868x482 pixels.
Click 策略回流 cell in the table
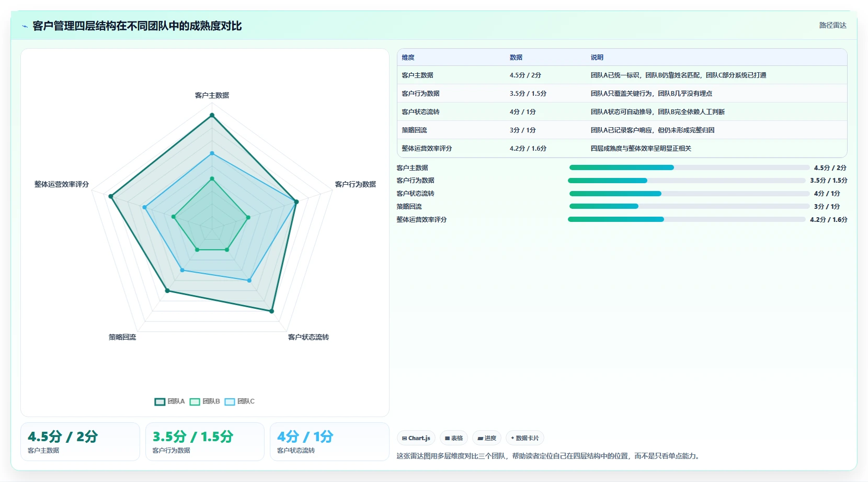click(414, 130)
